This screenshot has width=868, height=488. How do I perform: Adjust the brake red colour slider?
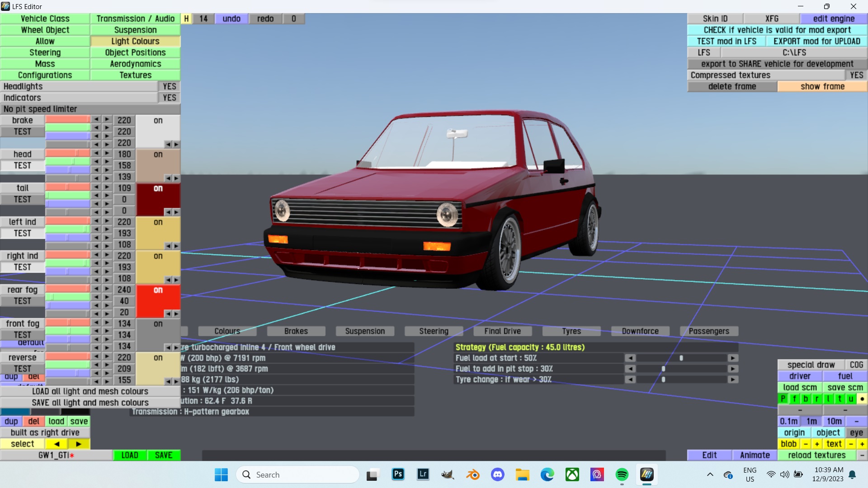pos(68,119)
